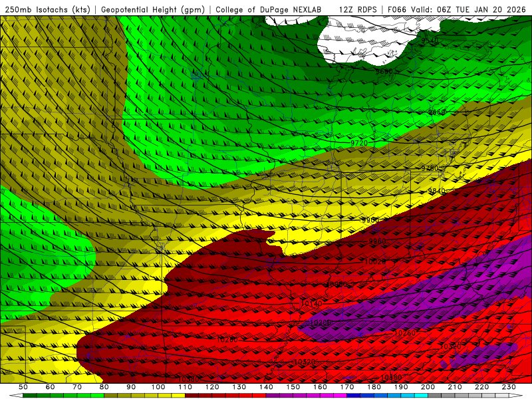Click the 190 value on color scale
The width and height of the screenshot is (532, 399).
point(401,387)
